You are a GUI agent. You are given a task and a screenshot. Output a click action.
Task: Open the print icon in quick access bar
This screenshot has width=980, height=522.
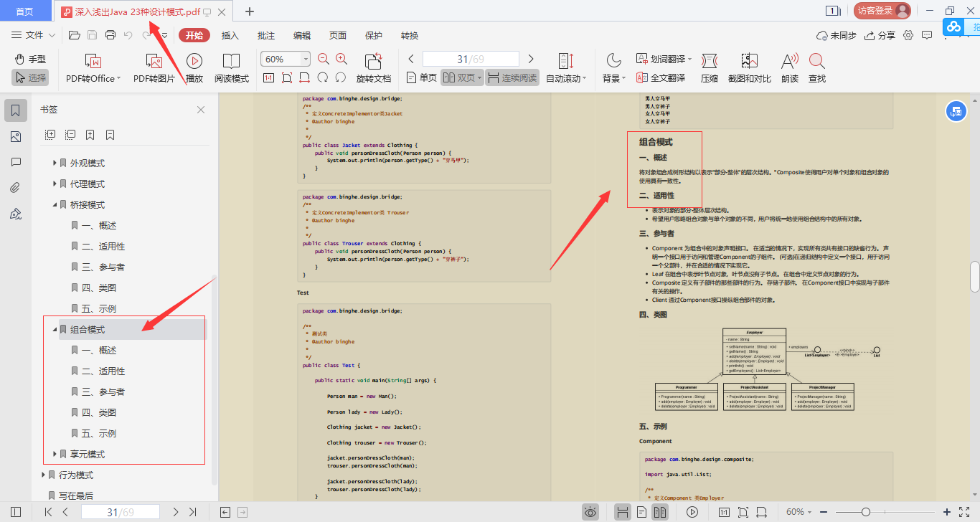(110, 35)
